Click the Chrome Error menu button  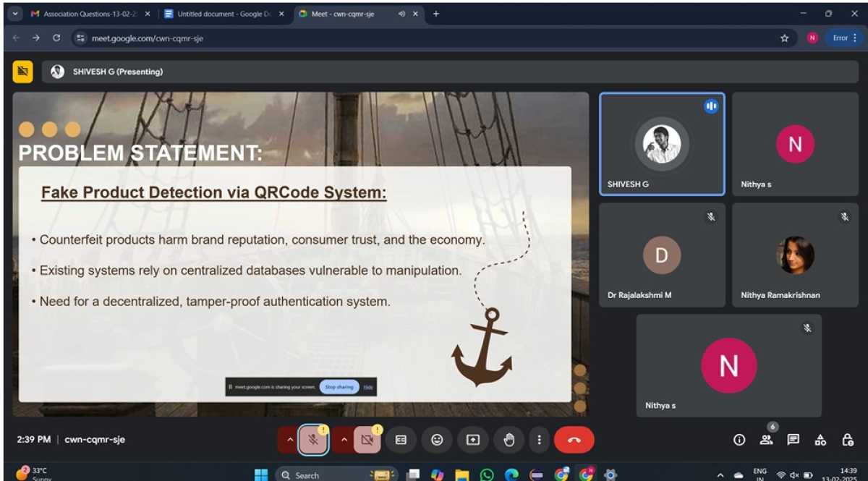click(x=843, y=38)
